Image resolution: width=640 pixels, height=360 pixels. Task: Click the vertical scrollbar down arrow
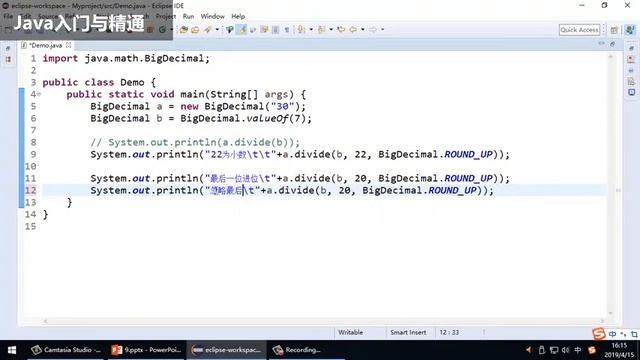pos(611,313)
